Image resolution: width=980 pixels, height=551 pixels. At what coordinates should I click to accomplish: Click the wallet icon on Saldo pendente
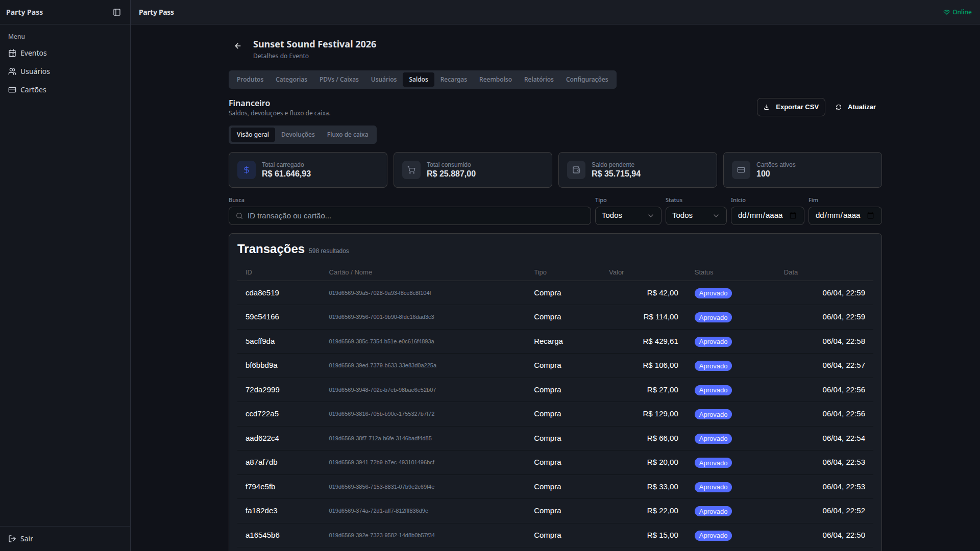point(576,170)
